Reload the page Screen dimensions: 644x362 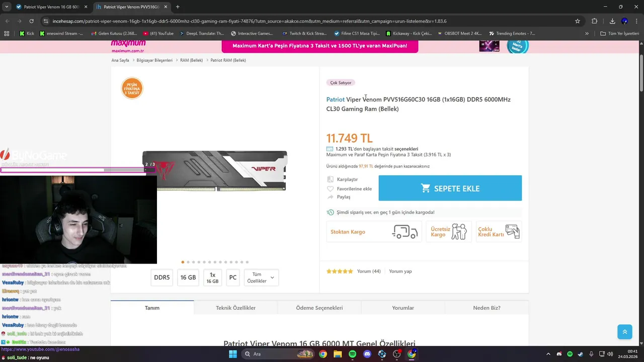click(x=31, y=21)
